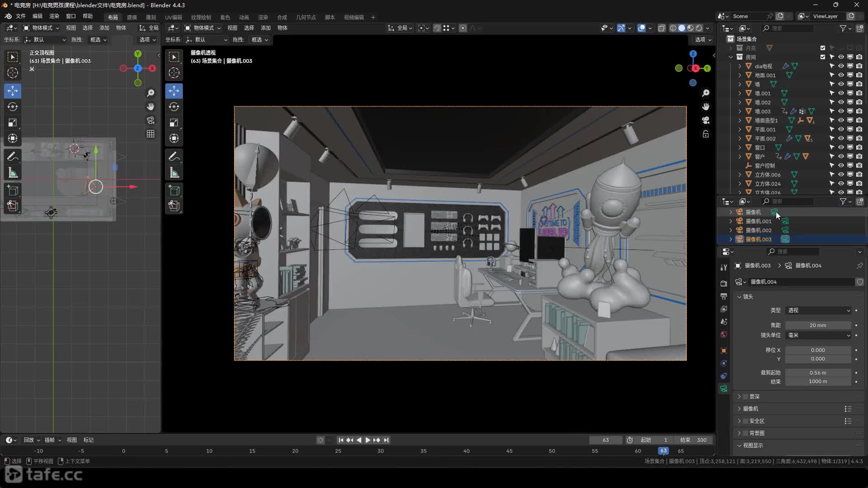Toggle camera view in main viewport
Viewport: 868px width, 488px height.
click(706, 120)
